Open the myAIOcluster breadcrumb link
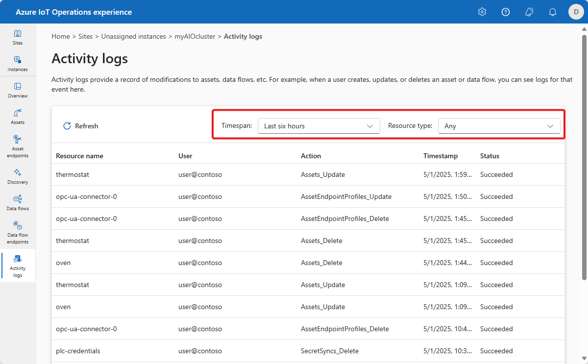Screen dimensions: 588x364 195,37
